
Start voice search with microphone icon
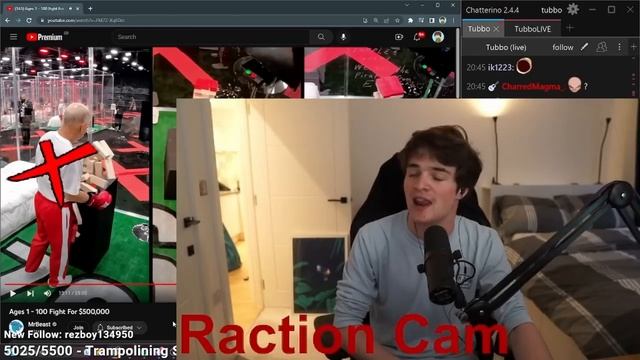343,37
